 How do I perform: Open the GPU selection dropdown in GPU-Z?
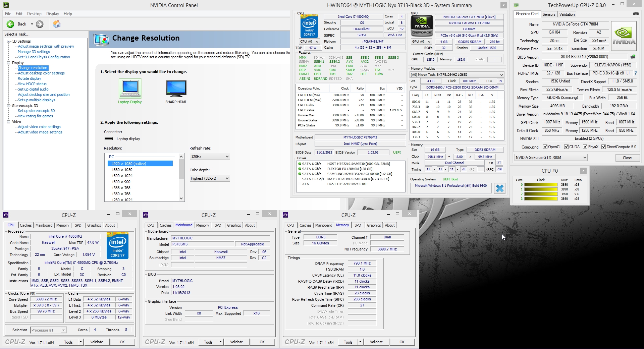pyautogui.click(x=551, y=158)
